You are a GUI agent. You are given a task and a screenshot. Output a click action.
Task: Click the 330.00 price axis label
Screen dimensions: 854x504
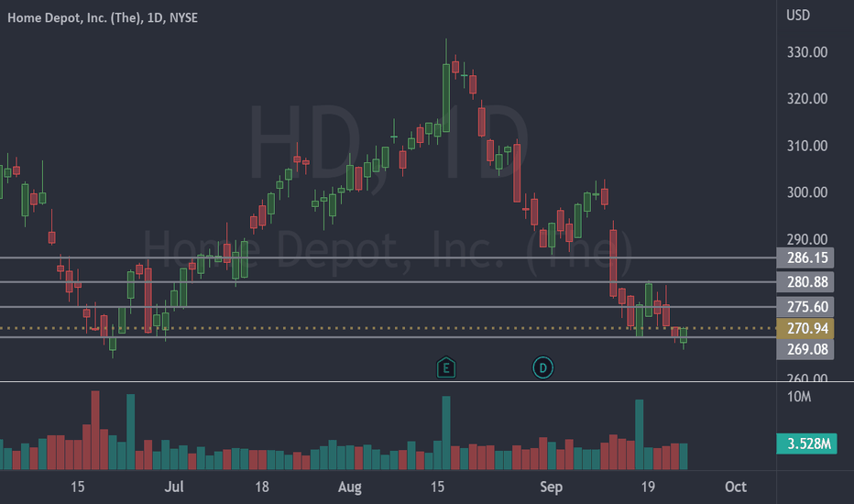[x=807, y=52]
